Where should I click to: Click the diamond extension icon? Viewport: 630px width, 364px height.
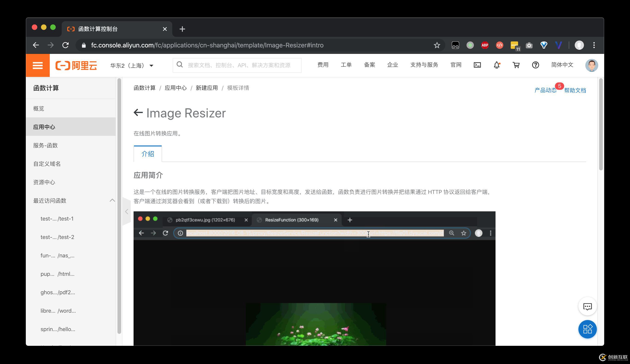[x=543, y=45]
